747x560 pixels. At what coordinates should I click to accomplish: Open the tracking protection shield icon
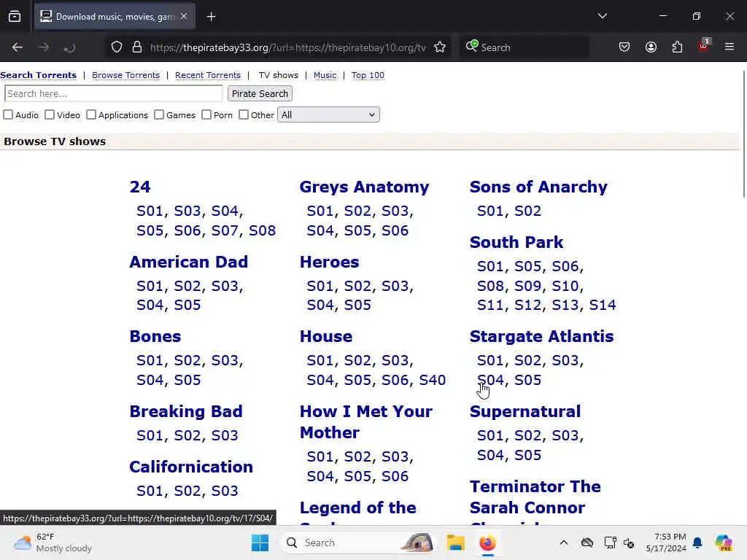117,47
